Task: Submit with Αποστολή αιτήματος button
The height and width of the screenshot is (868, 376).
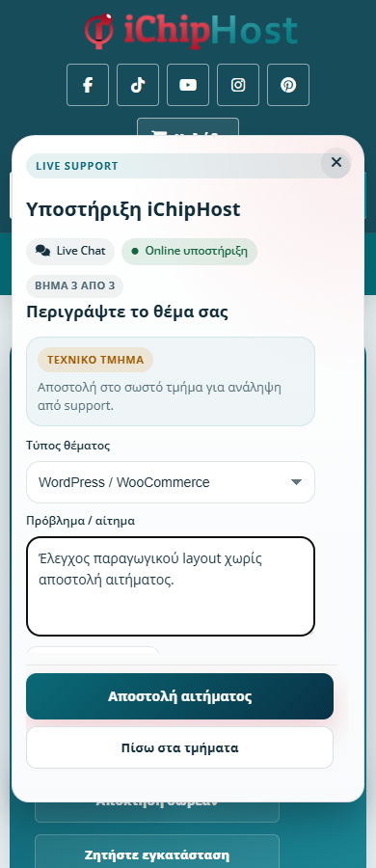Action: point(180,696)
